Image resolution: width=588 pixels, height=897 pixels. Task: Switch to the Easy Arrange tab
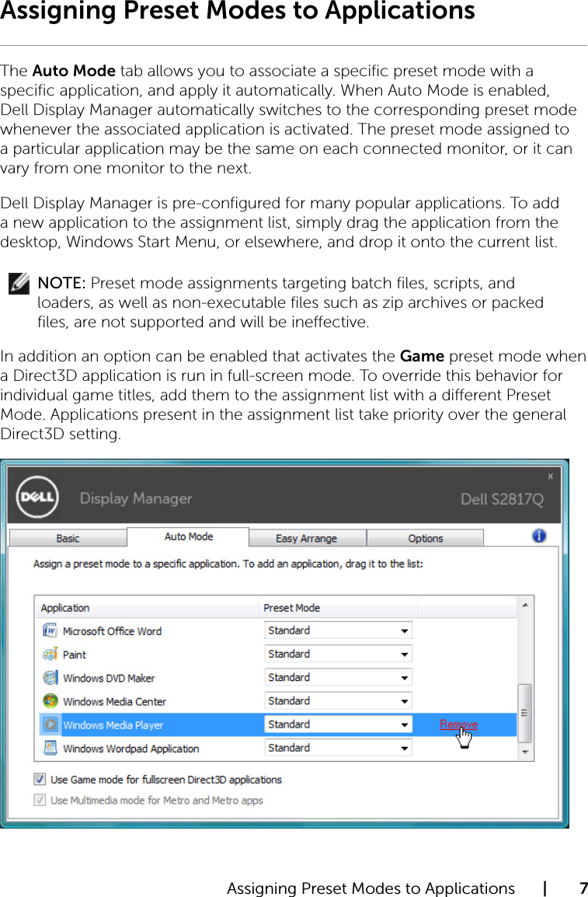[x=307, y=539]
